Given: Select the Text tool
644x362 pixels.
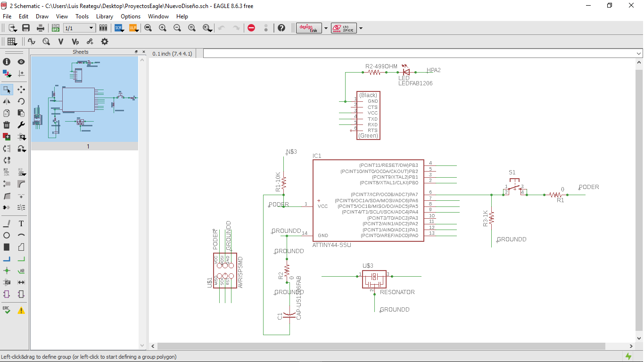Looking at the screenshot, I should coord(21,223).
